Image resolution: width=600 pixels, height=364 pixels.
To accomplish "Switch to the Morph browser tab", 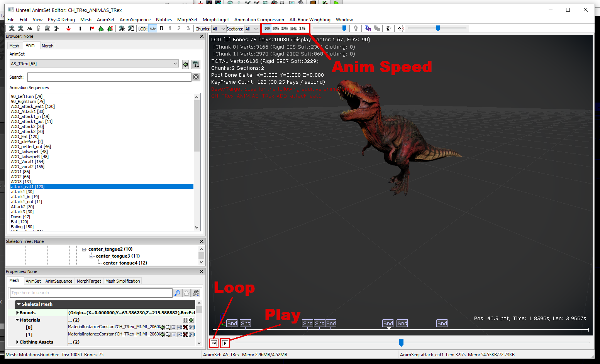I will click(x=47, y=46).
